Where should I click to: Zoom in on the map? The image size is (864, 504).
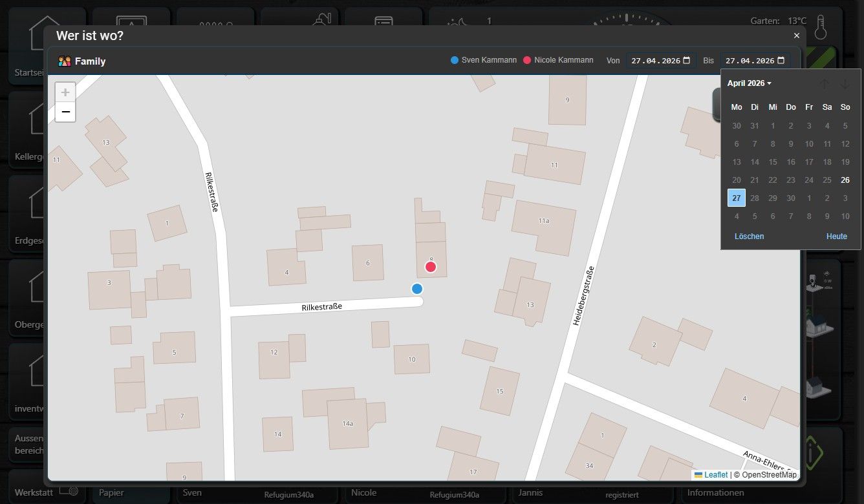[x=65, y=92]
